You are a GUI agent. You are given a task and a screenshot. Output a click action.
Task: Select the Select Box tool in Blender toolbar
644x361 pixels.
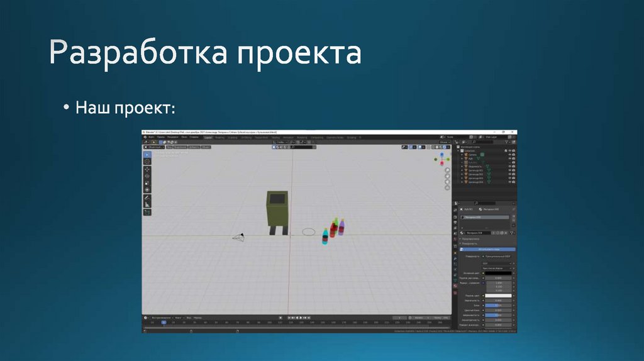click(147, 155)
